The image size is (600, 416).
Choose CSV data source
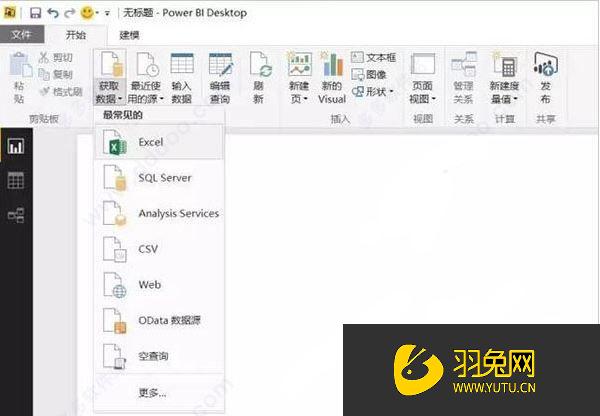[x=159, y=249]
